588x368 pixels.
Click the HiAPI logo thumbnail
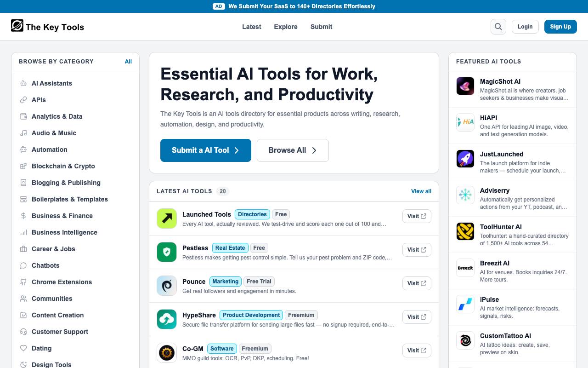[x=465, y=122]
